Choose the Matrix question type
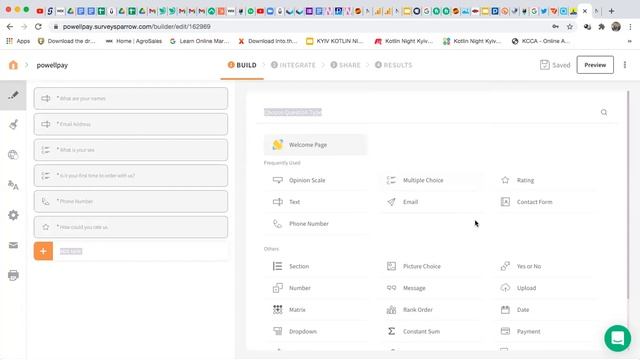640x360 pixels. (x=316, y=309)
